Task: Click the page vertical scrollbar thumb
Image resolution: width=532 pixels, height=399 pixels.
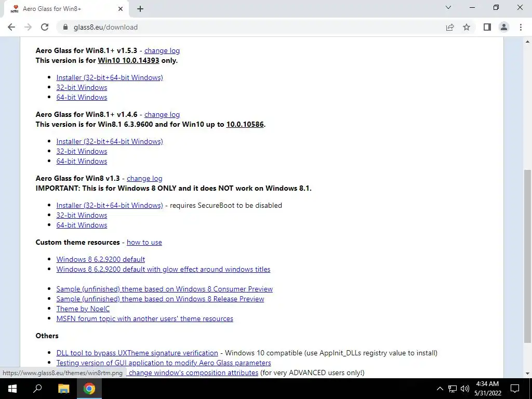Action: 528,256
